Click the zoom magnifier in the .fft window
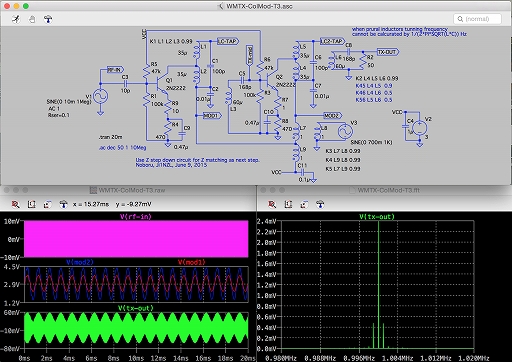The image size is (512, 362). [x=272, y=204]
